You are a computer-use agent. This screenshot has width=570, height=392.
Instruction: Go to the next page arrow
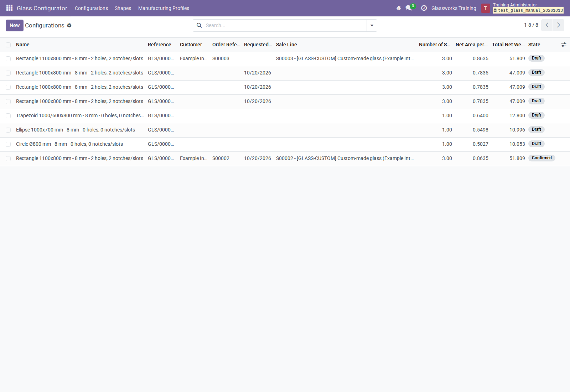click(558, 25)
